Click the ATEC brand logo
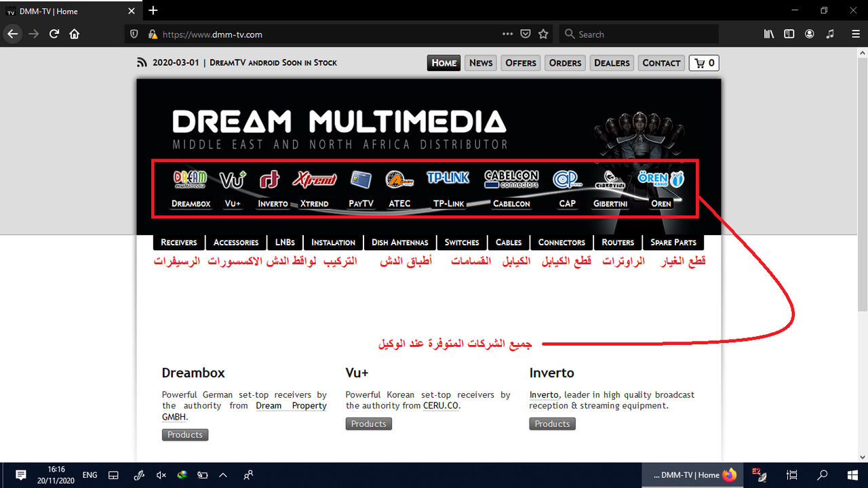 [399, 180]
